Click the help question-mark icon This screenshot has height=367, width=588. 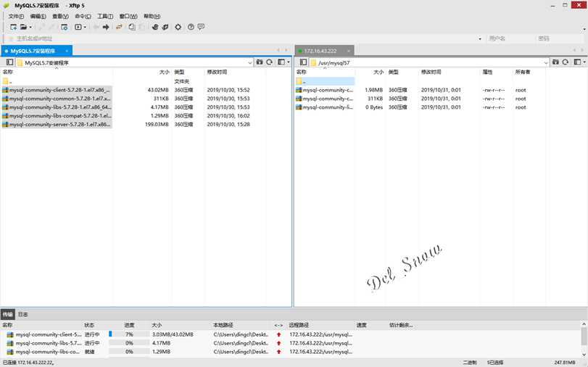click(x=191, y=27)
